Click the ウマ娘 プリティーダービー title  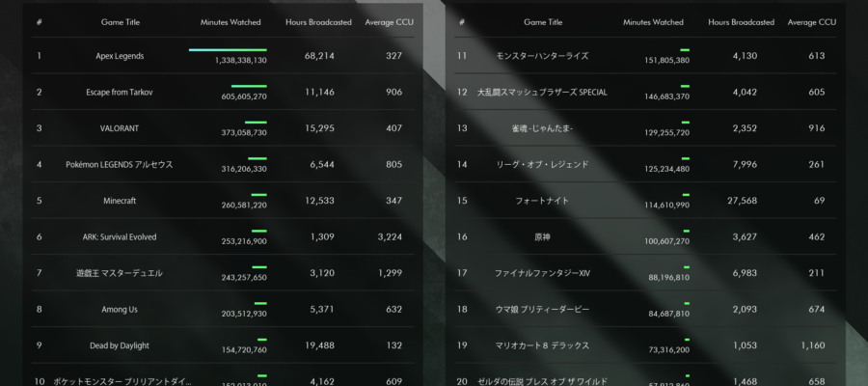542,310
